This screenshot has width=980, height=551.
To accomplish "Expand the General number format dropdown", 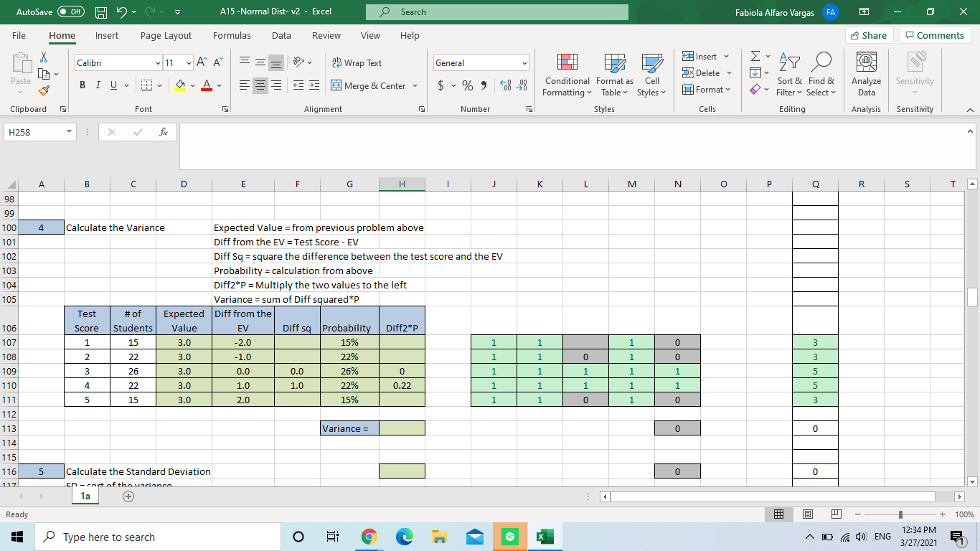I will 523,62.
